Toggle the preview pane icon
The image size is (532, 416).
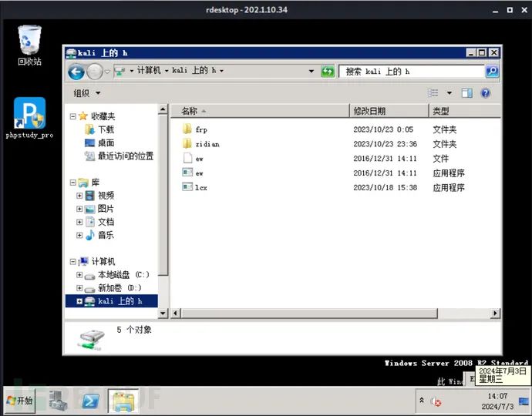[x=467, y=93]
